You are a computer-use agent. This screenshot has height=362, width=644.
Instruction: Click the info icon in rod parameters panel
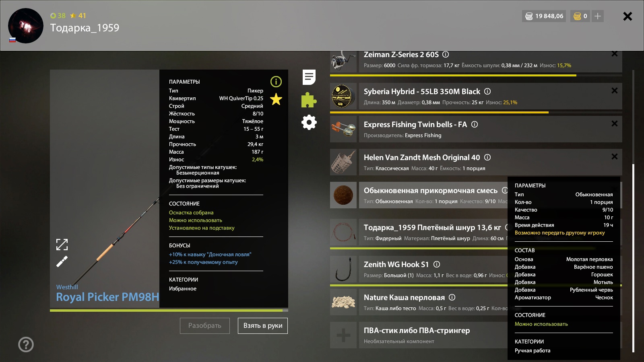pyautogui.click(x=276, y=82)
